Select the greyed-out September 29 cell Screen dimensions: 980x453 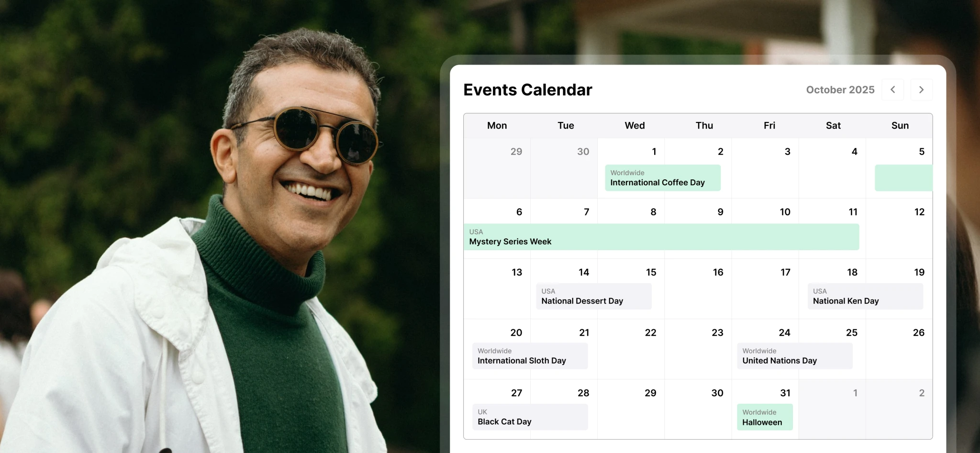[497, 168]
